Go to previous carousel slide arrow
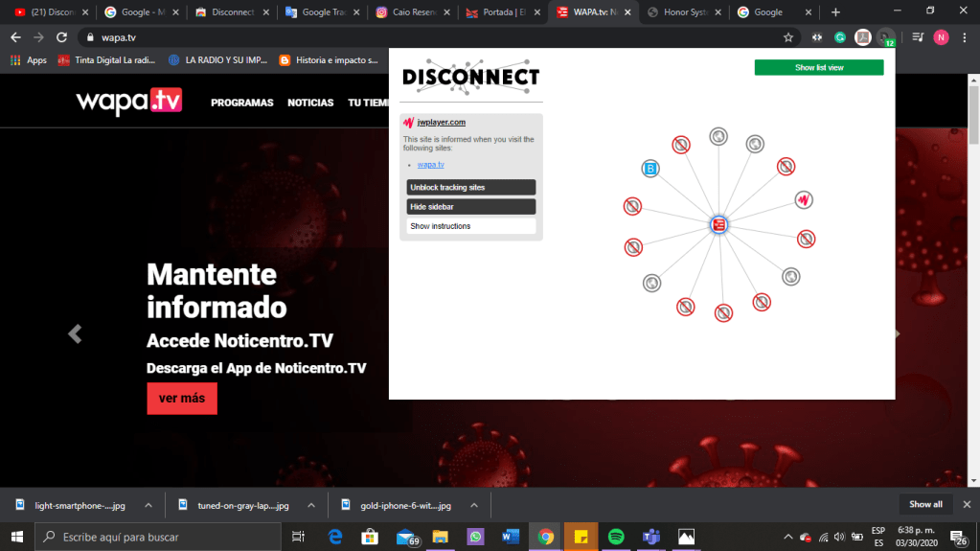 pos(75,333)
